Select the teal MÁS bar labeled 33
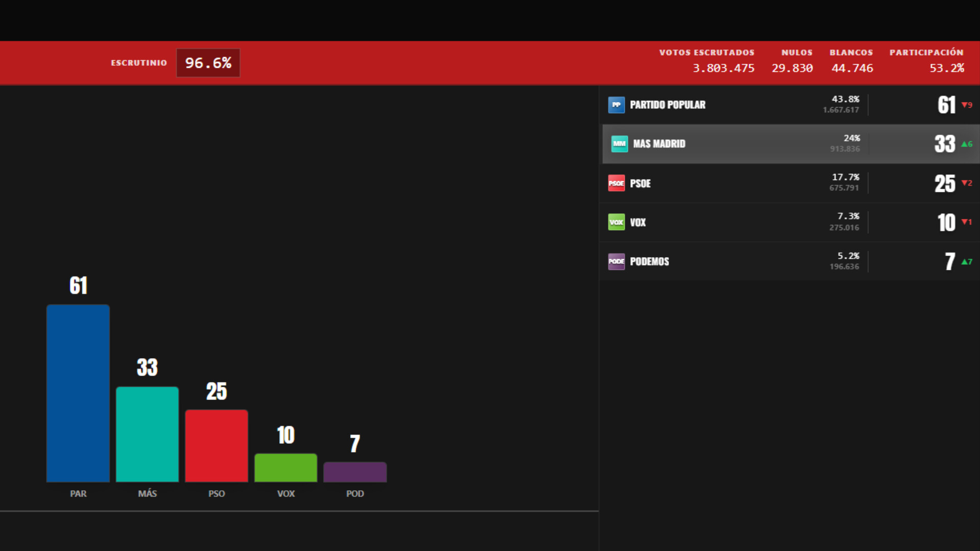Screen dimensions: 980x551 click(x=147, y=434)
